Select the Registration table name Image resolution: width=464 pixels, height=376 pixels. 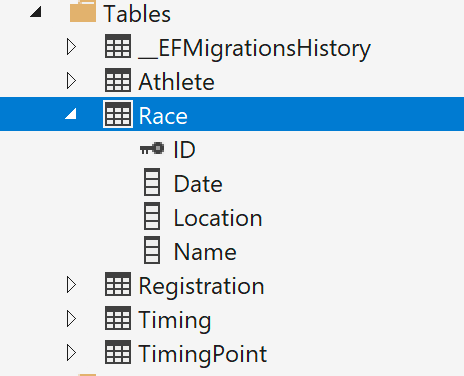pos(202,287)
